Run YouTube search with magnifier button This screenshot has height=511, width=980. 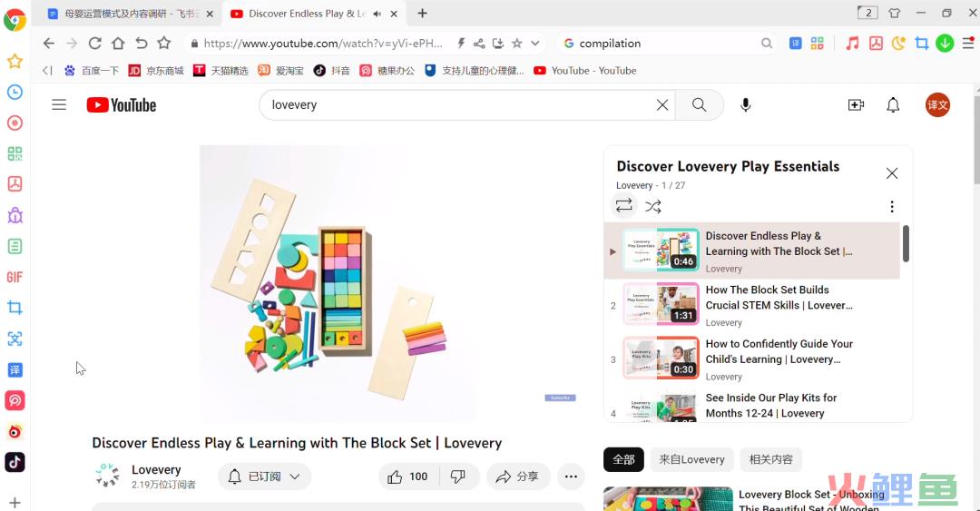coord(700,105)
